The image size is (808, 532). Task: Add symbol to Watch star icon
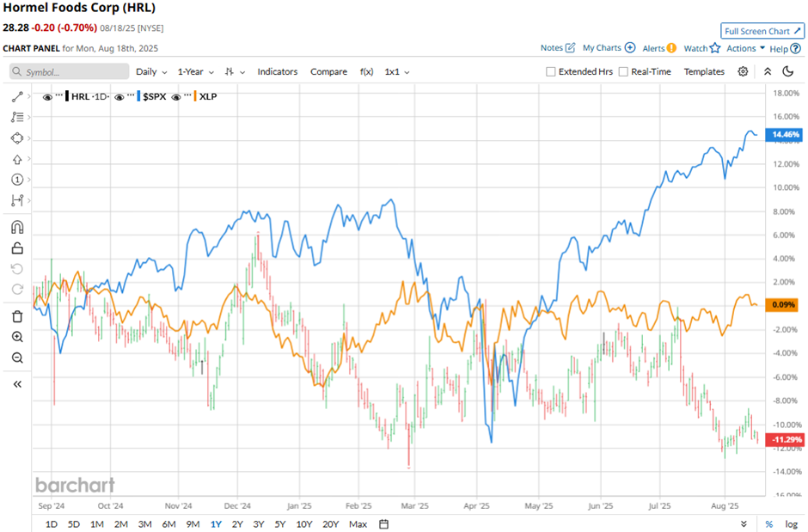pyautogui.click(x=714, y=48)
